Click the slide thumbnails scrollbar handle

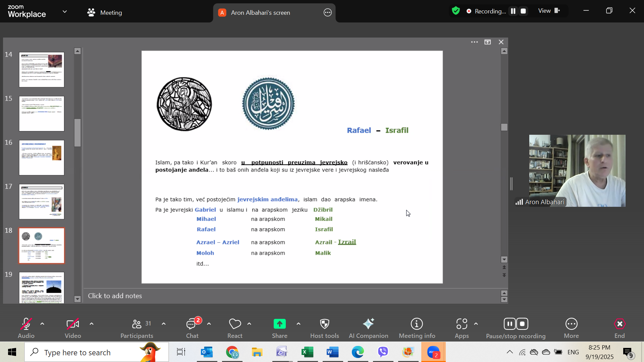(x=77, y=132)
